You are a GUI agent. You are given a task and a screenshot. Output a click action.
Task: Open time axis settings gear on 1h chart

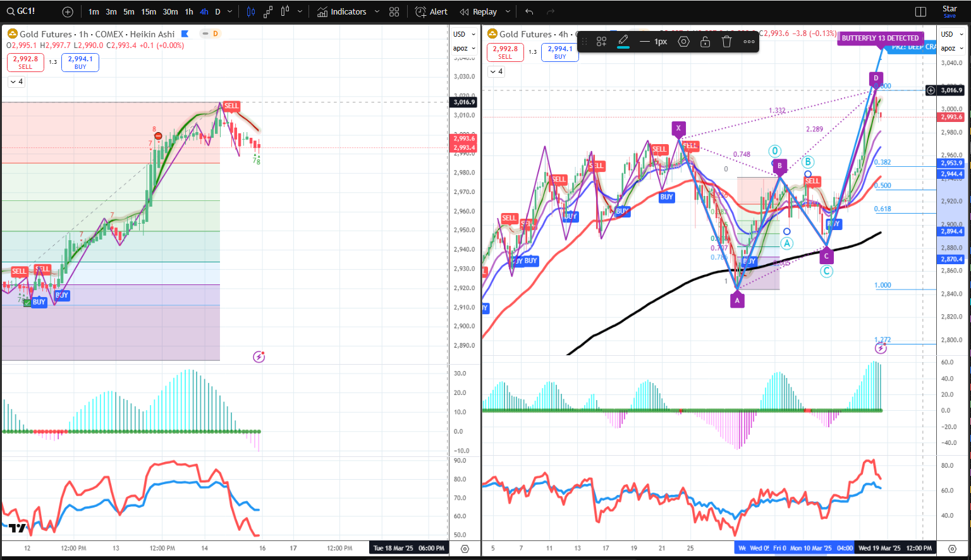coord(465,549)
